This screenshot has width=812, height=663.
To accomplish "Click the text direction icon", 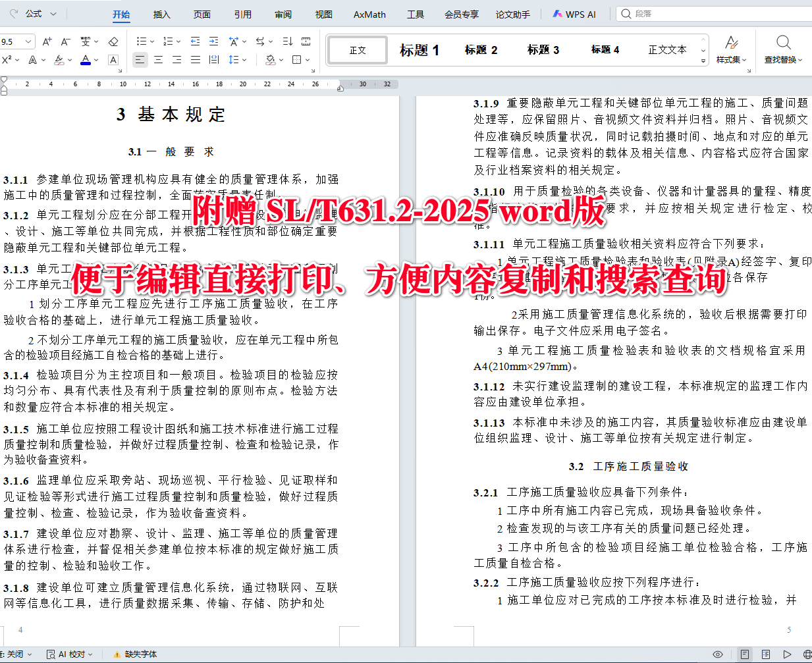I will click(x=260, y=41).
